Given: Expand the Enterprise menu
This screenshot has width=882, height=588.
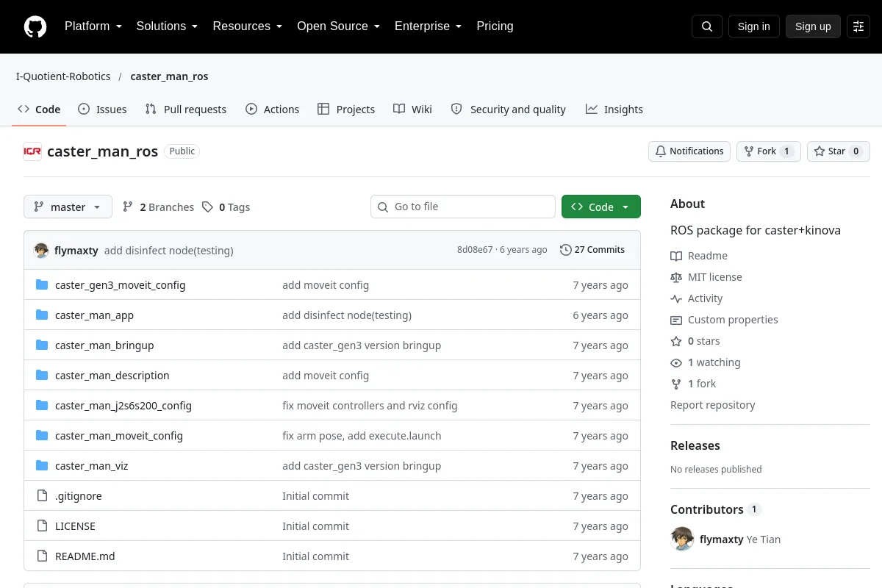Looking at the screenshot, I should 428,26.
